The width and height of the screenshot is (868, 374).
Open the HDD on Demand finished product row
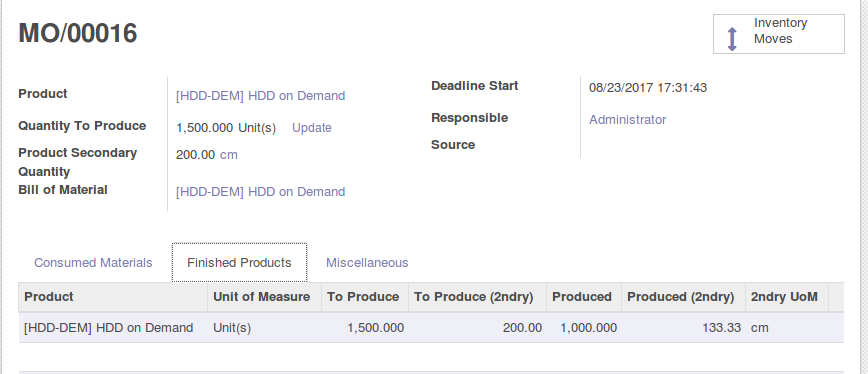(x=431, y=328)
